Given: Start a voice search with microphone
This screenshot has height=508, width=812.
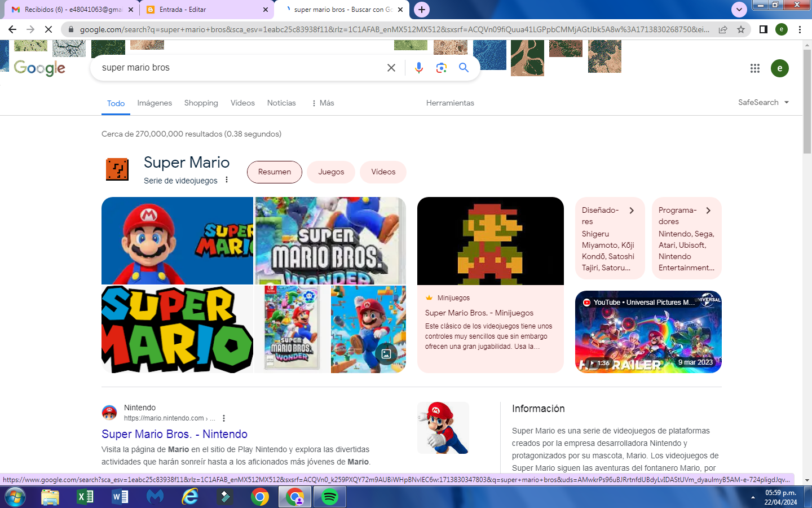Looking at the screenshot, I should (x=418, y=68).
